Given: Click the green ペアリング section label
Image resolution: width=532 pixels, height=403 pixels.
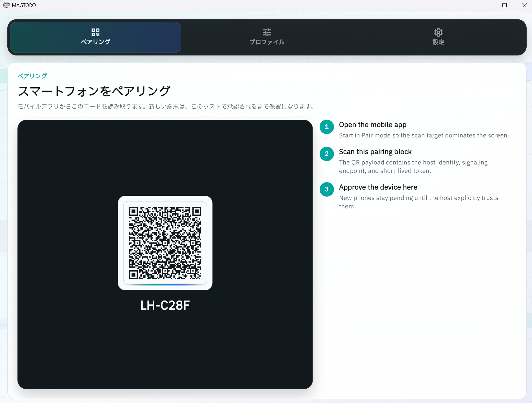Looking at the screenshot, I should pyautogui.click(x=32, y=76).
